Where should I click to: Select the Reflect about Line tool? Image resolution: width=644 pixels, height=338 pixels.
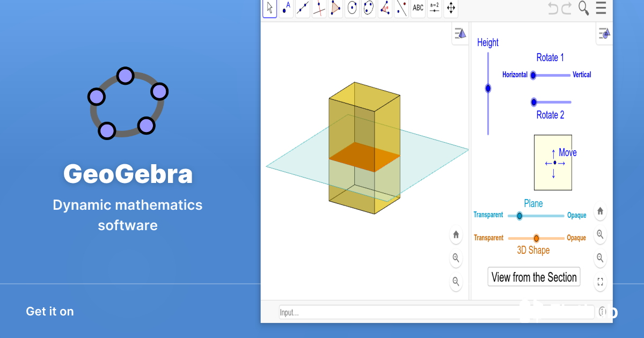[x=401, y=8]
